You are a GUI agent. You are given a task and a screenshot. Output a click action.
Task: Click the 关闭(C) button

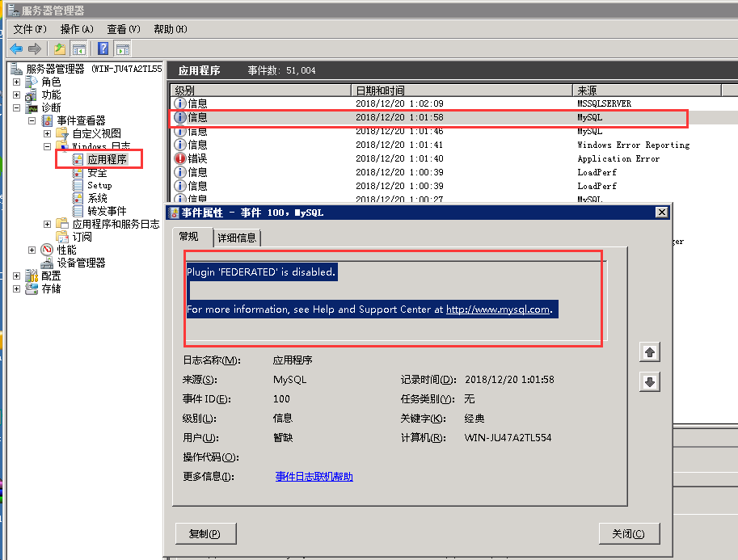629,533
